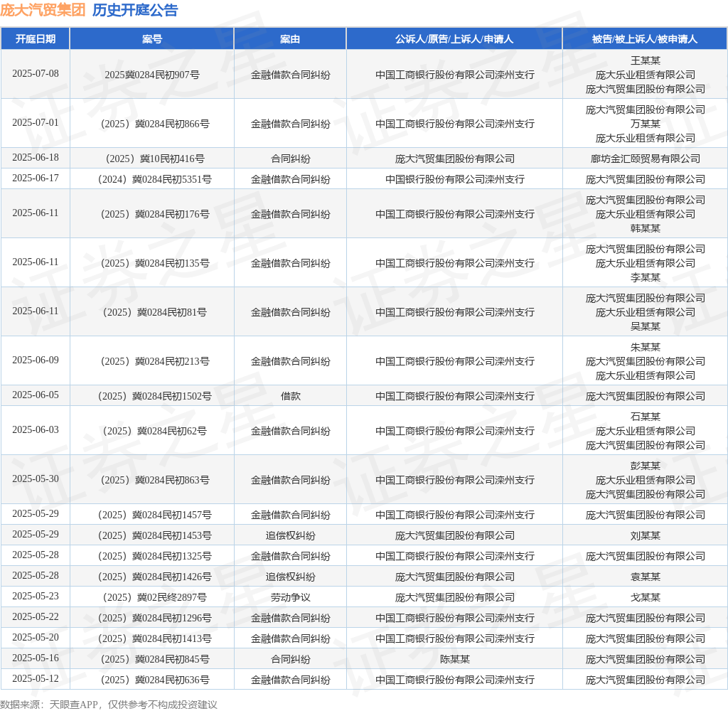
Task: Select the 开庭日期 column header
Action: pyautogui.click(x=36, y=39)
